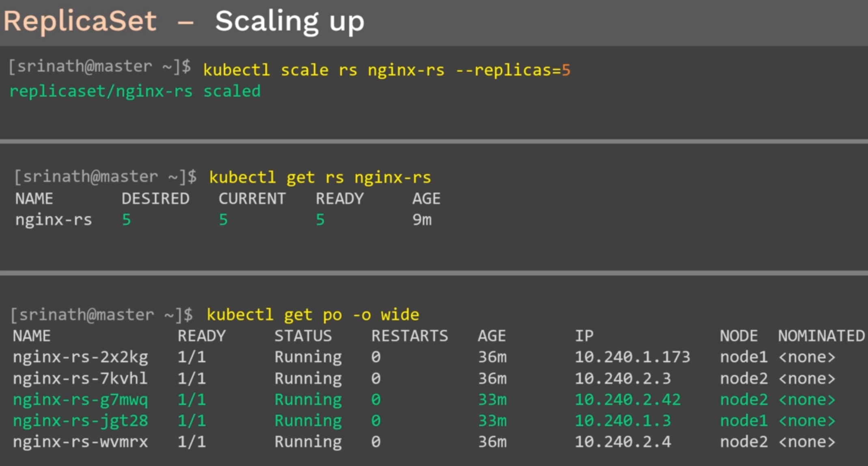Click pod name nginx-rs-wvmrx
This screenshot has height=466, width=868.
coord(80,442)
